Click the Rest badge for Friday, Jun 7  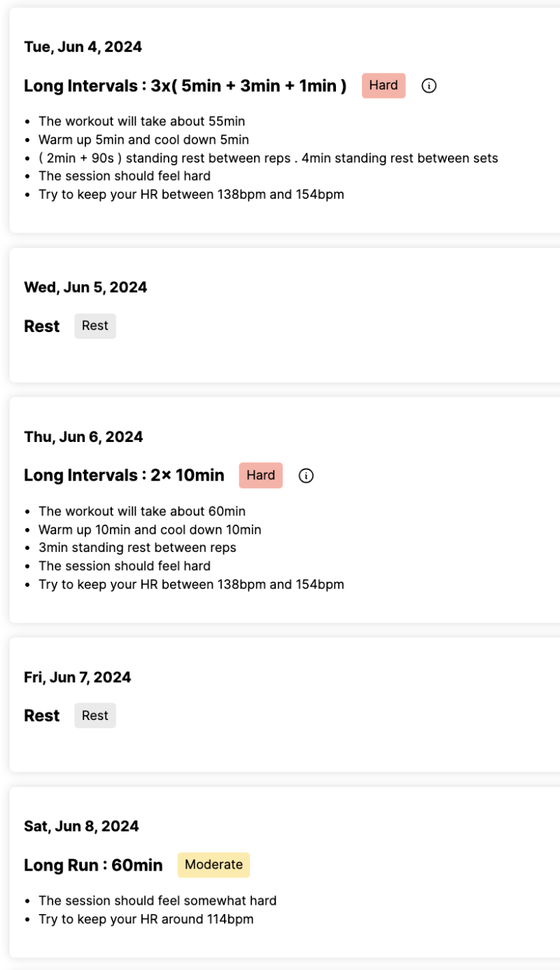coord(95,715)
